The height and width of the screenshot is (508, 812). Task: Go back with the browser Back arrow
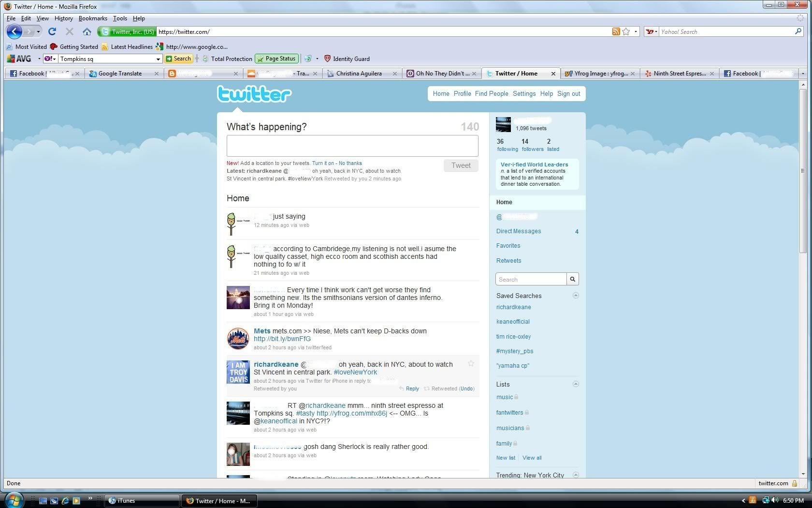click(x=14, y=32)
